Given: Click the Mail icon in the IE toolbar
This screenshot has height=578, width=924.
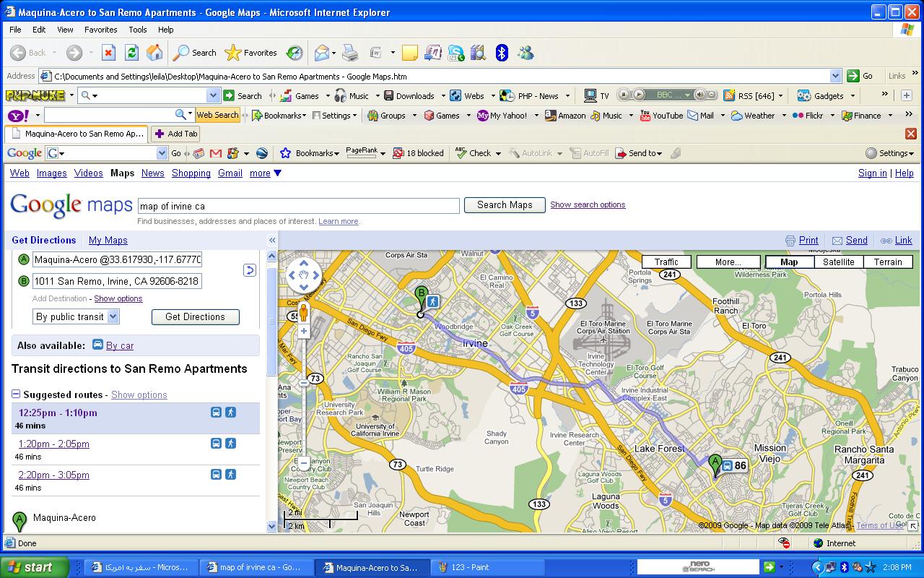Looking at the screenshot, I should [322, 53].
